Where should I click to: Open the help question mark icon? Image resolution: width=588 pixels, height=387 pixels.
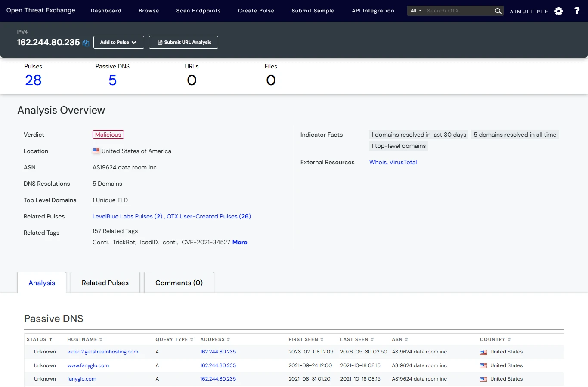click(577, 11)
